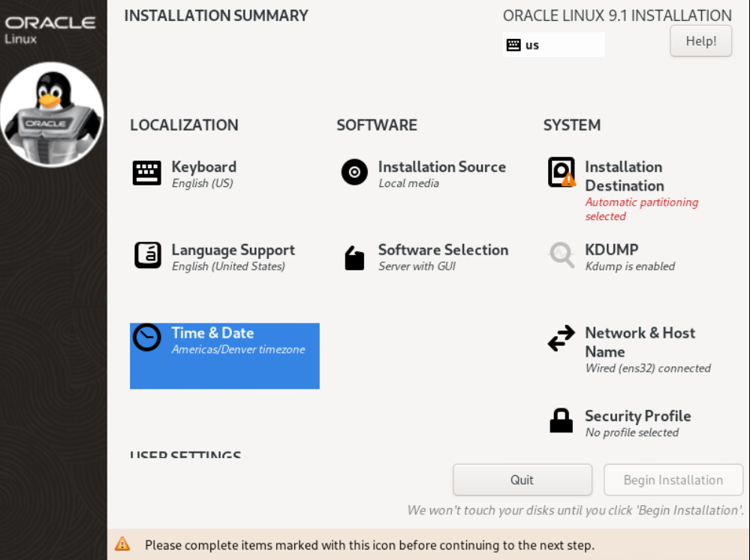Screen dimensions: 750x560
Task: Open the us keyboard layout indicator
Action: (x=553, y=45)
